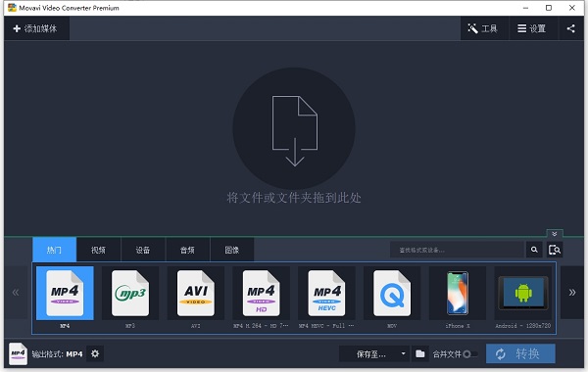Switch to the 设备 devices tab
Viewport: 588px width, 372px height.
(143, 250)
